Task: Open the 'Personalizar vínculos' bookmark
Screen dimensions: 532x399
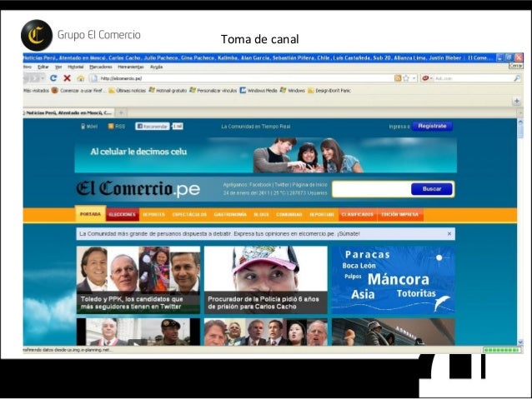Action: (213, 91)
